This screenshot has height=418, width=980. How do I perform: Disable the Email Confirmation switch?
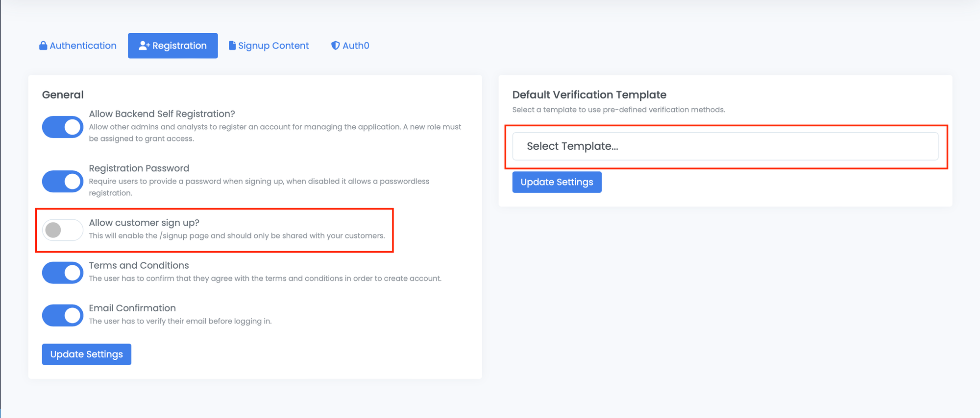(63, 315)
